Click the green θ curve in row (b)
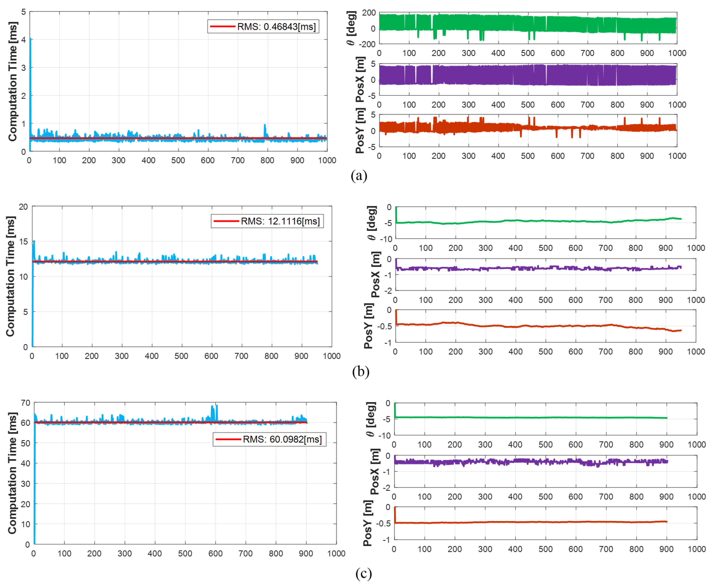Image resolution: width=710 pixels, height=588 pixels. click(507, 220)
